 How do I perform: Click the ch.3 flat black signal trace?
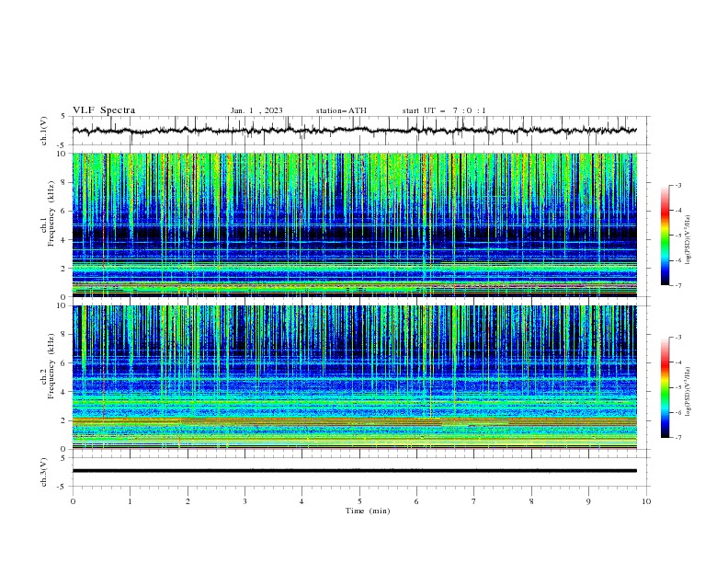(x=354, y=471)
